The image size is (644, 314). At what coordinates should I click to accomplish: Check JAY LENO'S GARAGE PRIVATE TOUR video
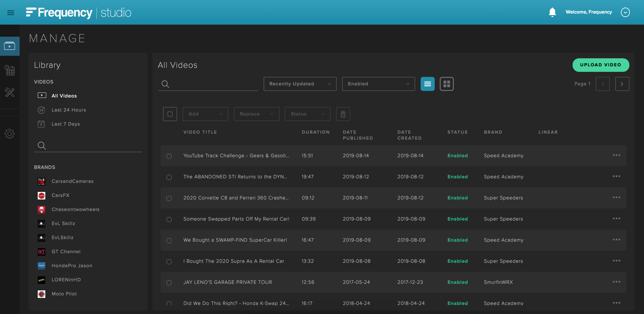[x=169, y=283]
